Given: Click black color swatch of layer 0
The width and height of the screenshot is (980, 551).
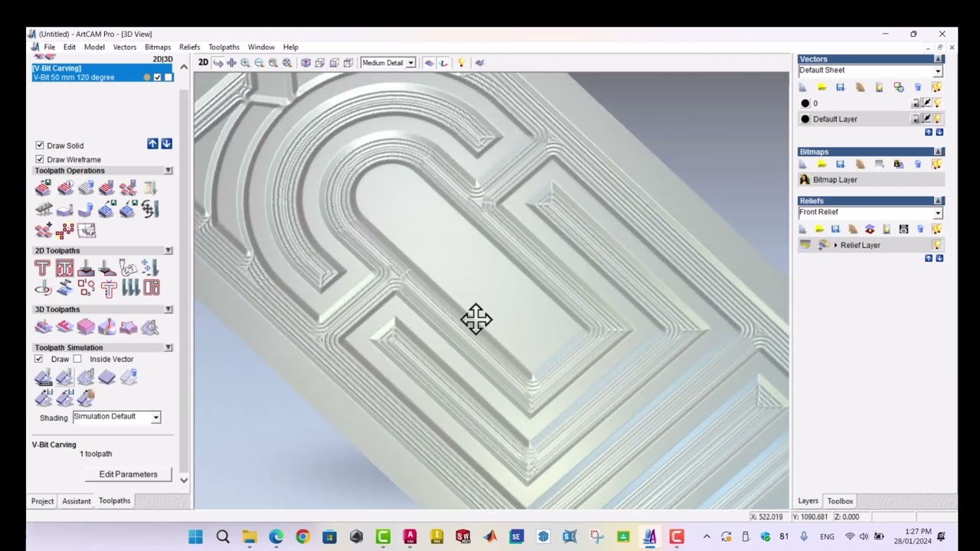Looking at the screenshot, I should [x=805, y=103].
